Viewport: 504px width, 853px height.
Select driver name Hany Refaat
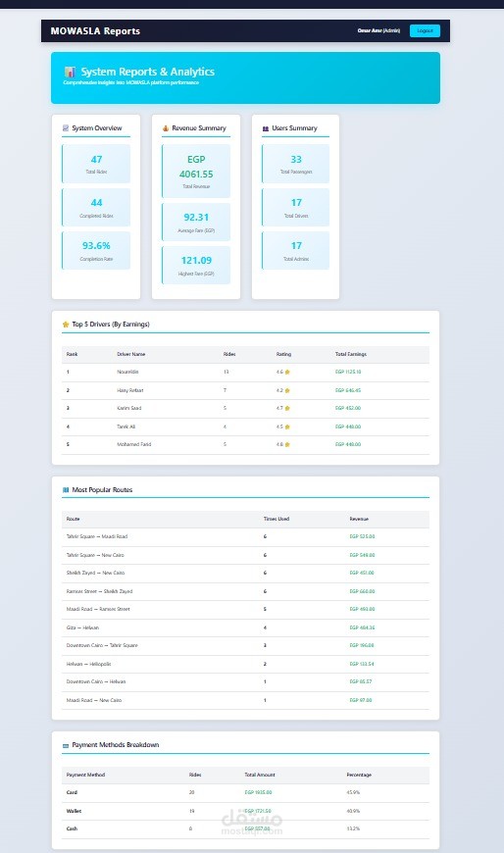(130, 390)
